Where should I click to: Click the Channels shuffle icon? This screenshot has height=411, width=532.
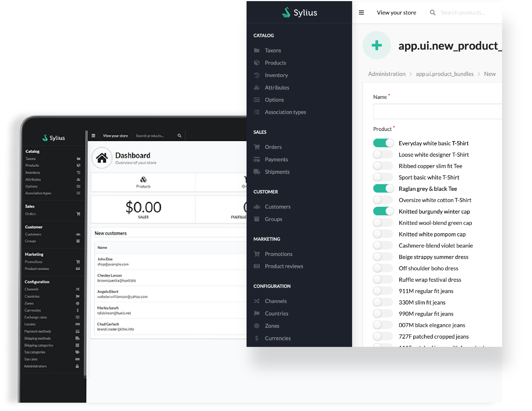(x=257, y=301)
